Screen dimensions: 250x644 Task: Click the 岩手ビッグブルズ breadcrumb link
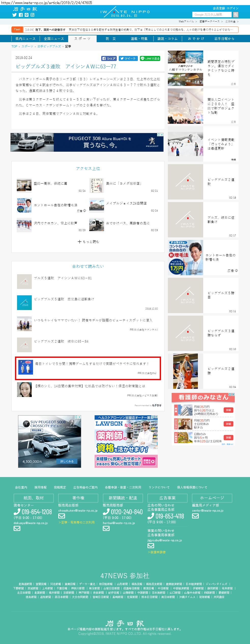49,47
